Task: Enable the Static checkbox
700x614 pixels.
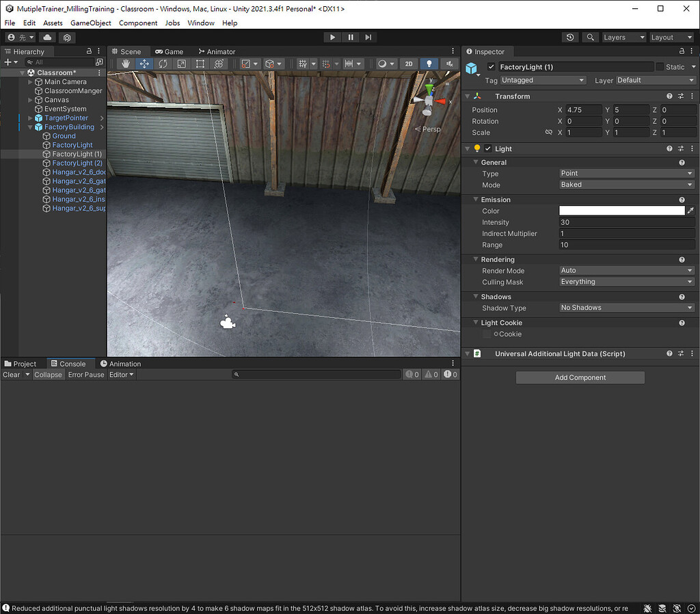Action: point(660,67)
